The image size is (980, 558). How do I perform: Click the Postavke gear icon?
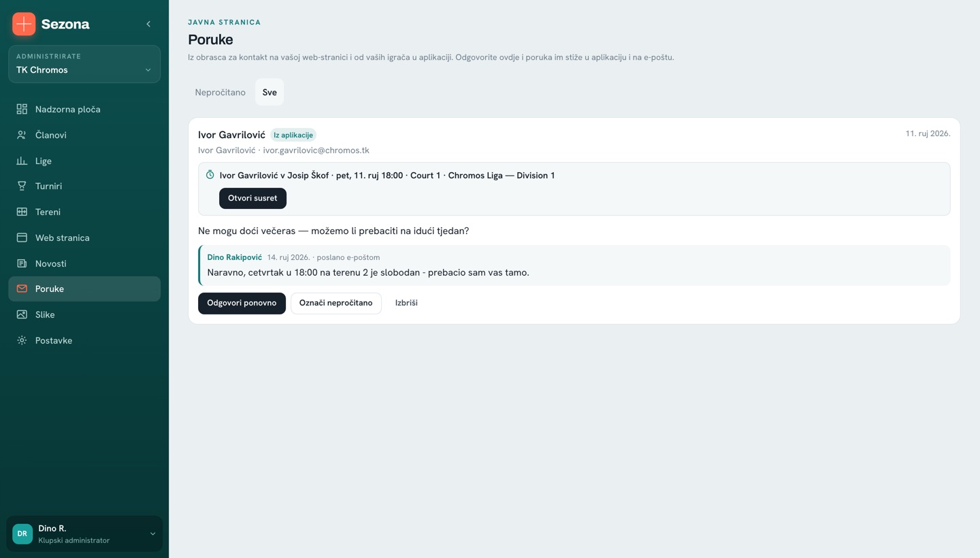[x=22, y=340]
